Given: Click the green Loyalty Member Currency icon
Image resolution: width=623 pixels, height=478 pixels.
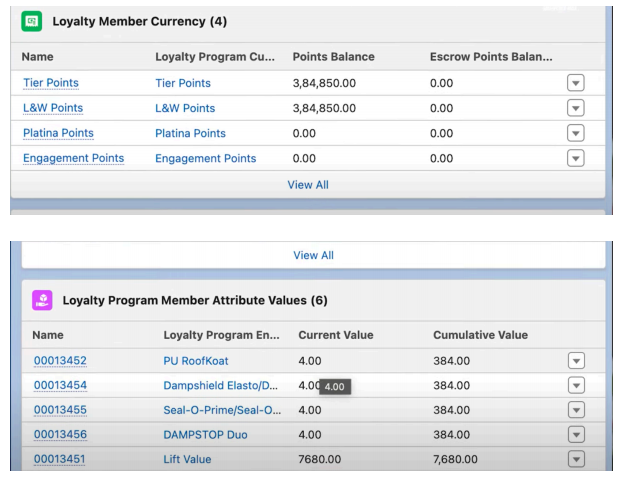Looking at the screenshot, I should (x=31, y=20).
